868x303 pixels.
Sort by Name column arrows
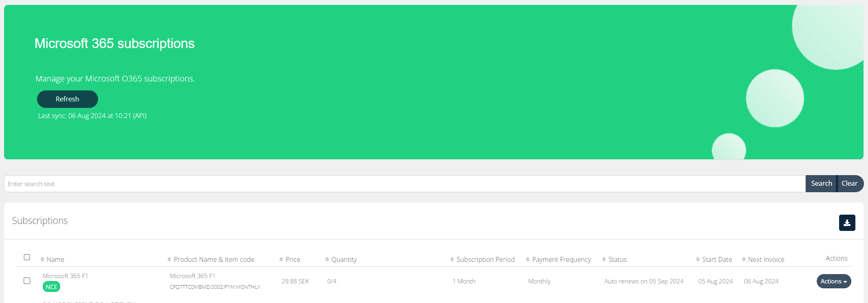[x=42, y=259]
